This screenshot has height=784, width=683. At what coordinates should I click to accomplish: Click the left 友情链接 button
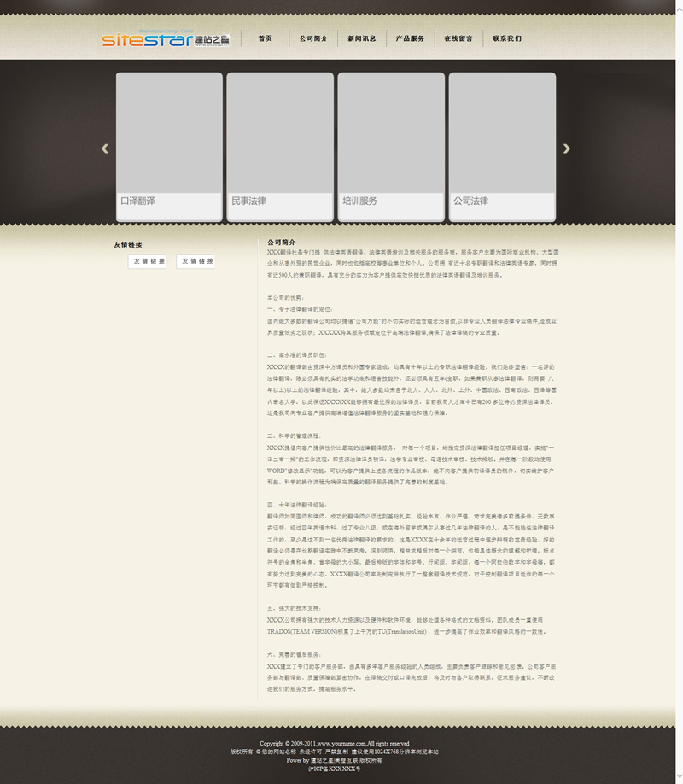pos(148,261)
